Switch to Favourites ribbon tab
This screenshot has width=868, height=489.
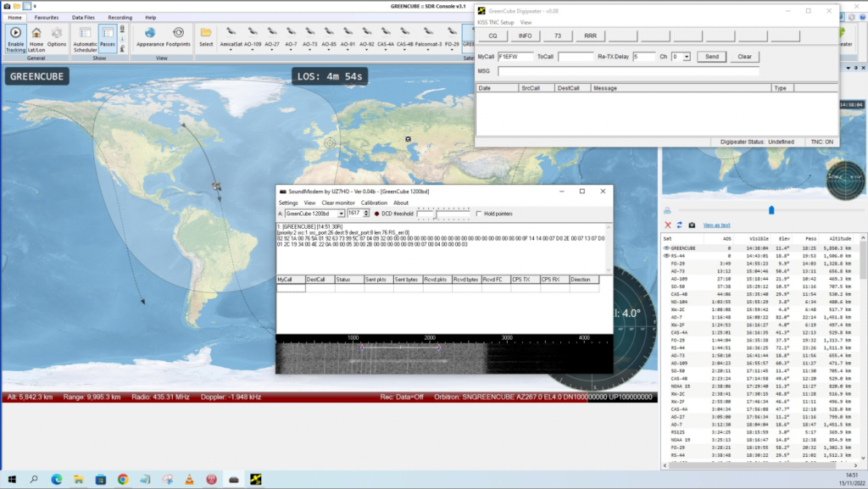tap(47, 18)
